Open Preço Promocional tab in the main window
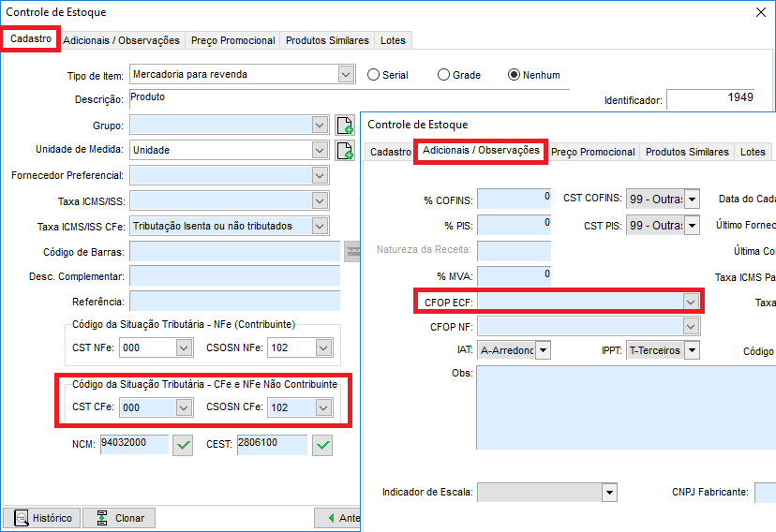 232,40
